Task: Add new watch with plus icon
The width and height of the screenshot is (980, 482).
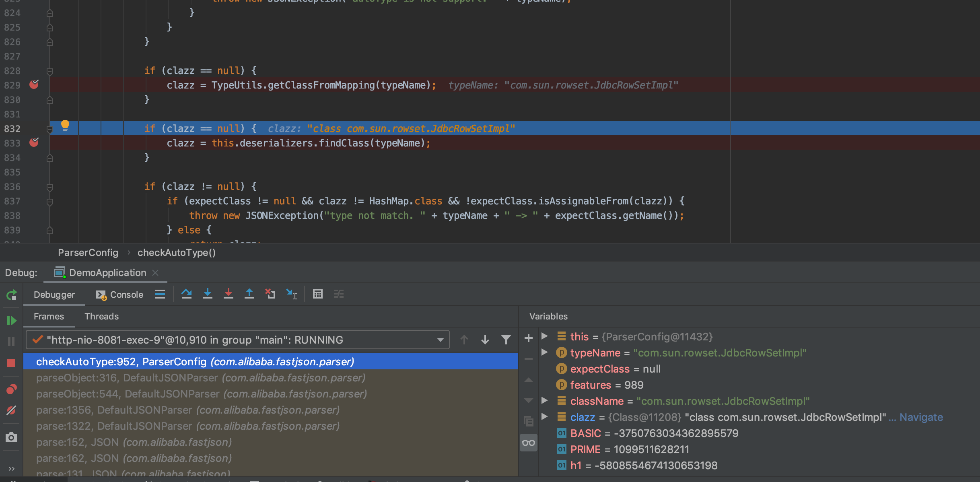Action: [x=529, y=338]
